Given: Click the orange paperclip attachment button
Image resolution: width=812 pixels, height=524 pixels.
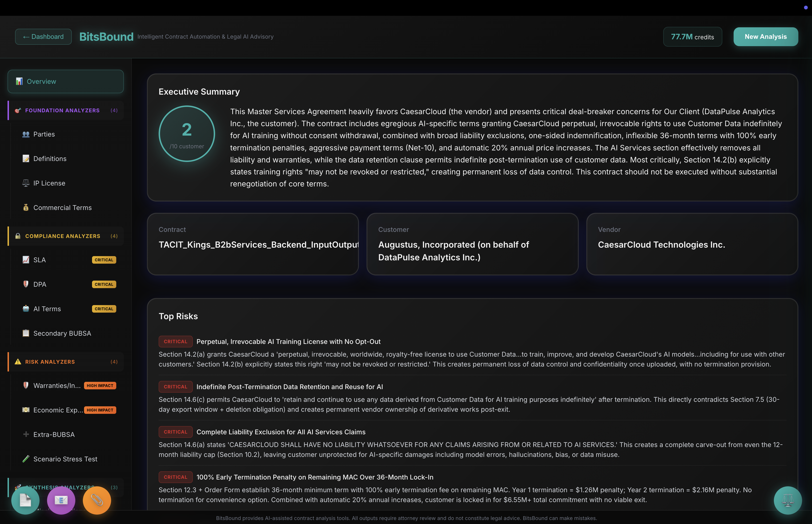Looking at the screenshot, I should [x=97, y=500].
